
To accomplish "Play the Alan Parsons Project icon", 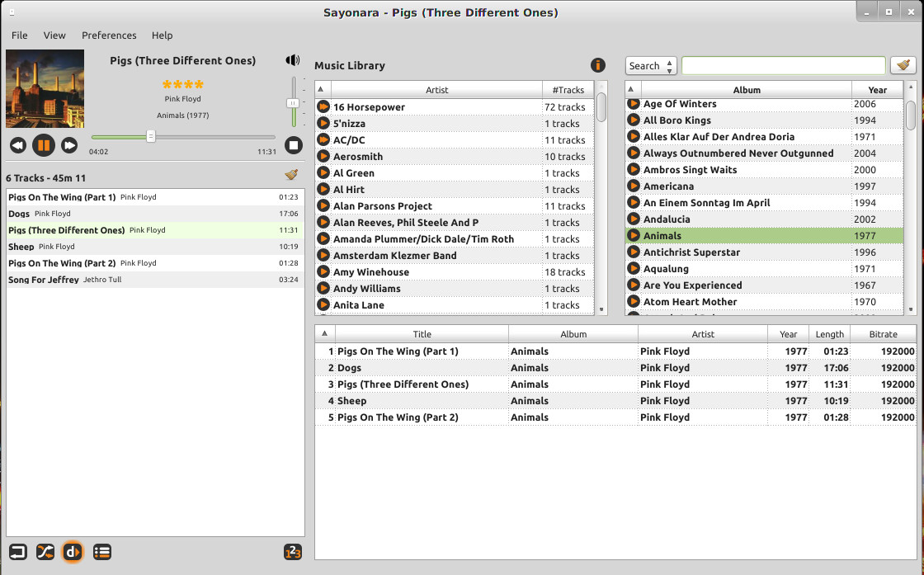I will coord(323,205).
